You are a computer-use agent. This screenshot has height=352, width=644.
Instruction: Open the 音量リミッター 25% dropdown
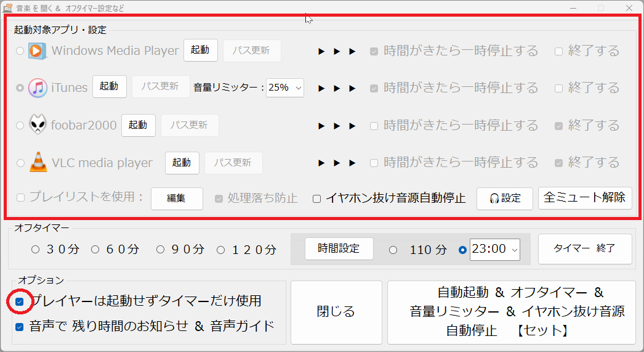click(x=285, y=88)
